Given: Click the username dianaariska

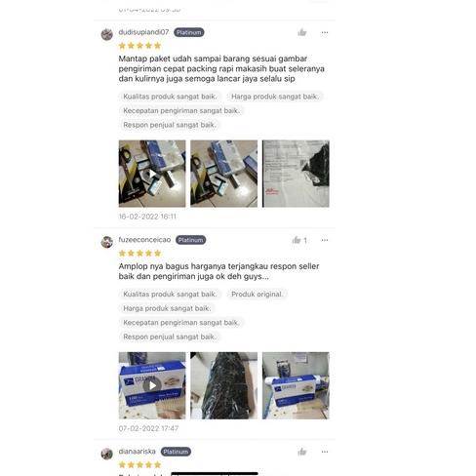Looking at the screenshot, I should pyautogui.click(x=137, y=452).
